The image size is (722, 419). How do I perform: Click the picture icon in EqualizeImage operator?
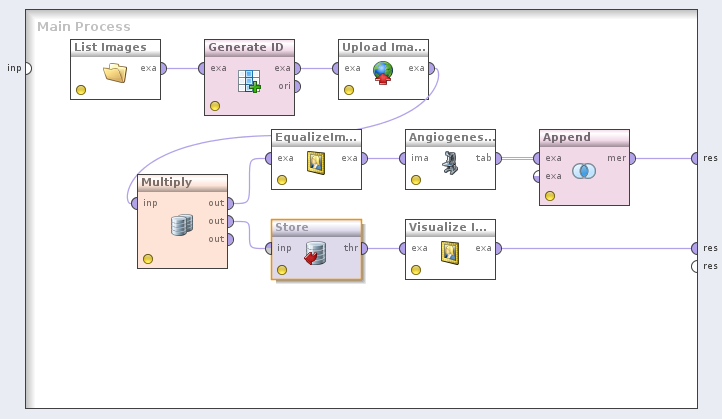pos(316,162)
